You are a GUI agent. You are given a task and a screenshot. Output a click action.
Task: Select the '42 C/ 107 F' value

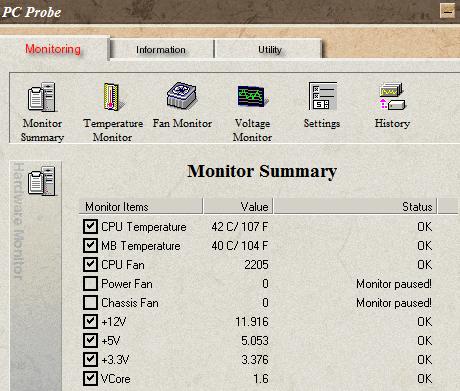240,227
